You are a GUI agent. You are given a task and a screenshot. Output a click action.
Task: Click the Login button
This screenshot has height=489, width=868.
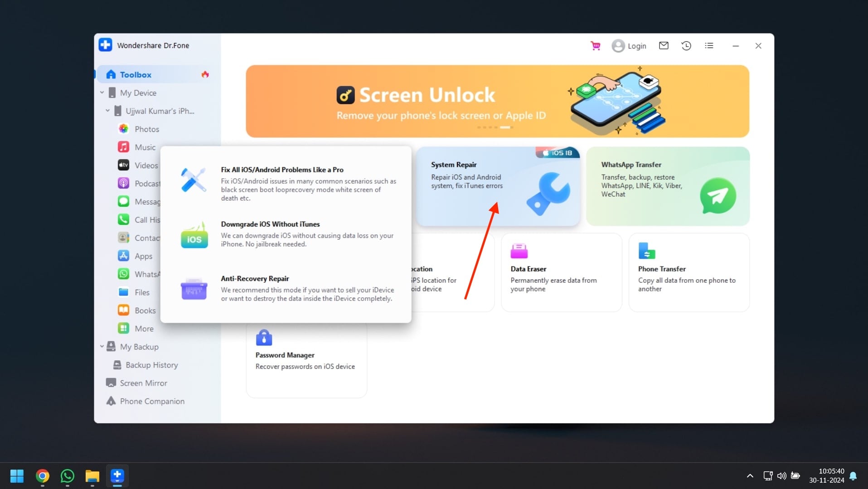(x=629, y=46)
